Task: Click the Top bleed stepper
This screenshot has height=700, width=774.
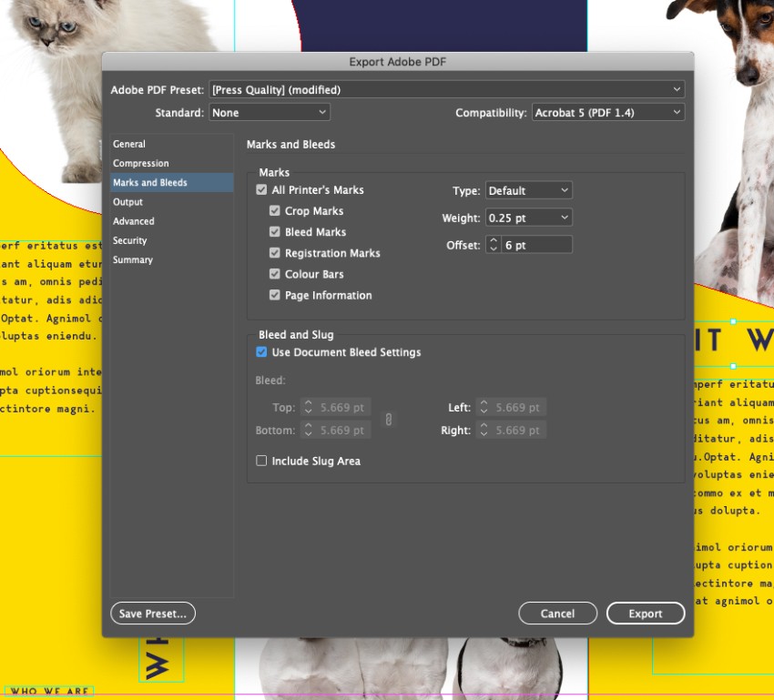Action: pos(308,407)
